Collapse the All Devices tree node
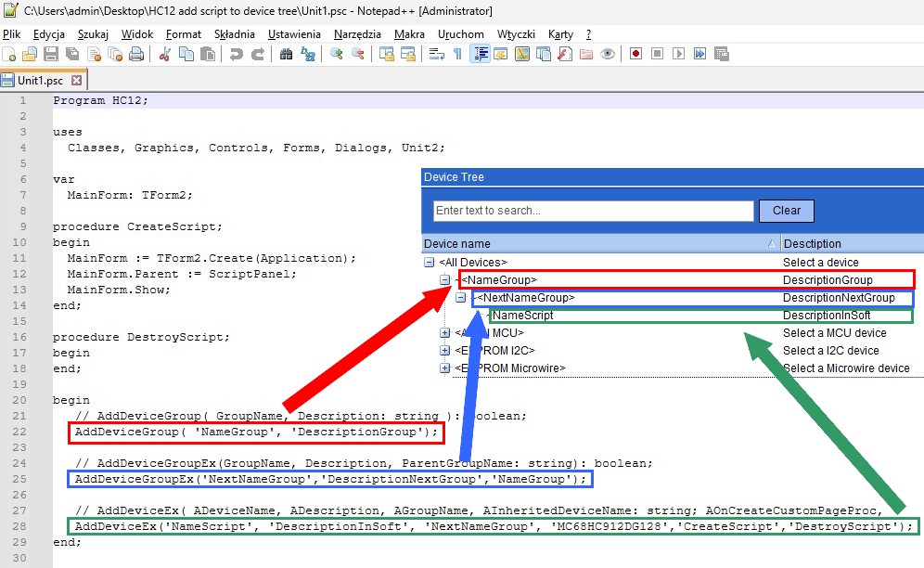This screenshot has width=924, height=568. (x=429, y=263)
